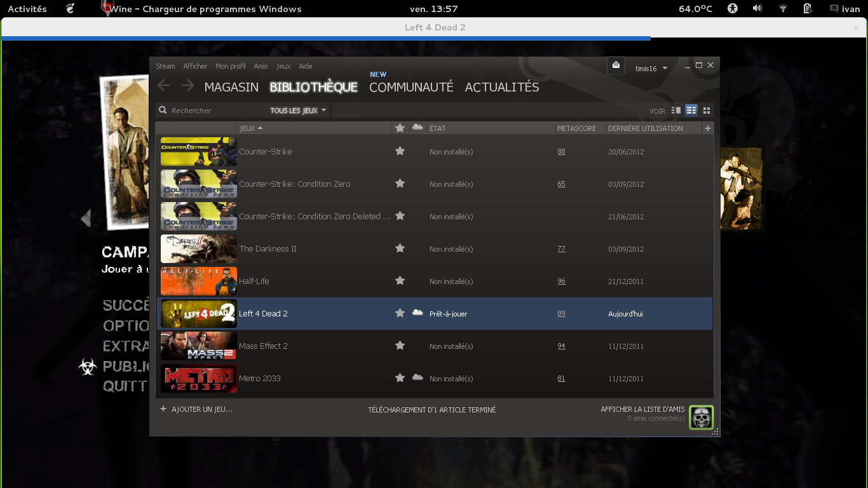Image resolution: width=868 pixels, height=488 pixels.
Task: Toggle favorite star for Counter-Strike
Action: (400, 151)
